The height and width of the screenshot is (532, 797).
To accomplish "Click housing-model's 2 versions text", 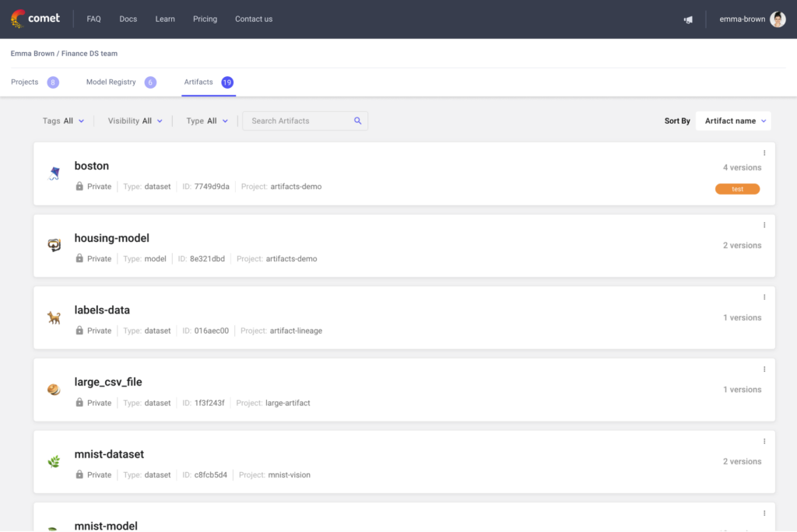I will coord(742,246).
